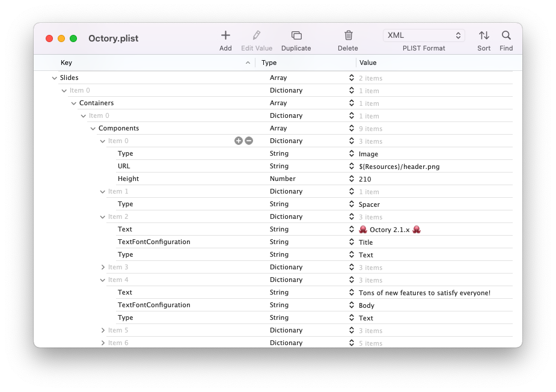Viewport: 556px width, 392px height.
Task: Select the Spacer value cell
Action: coord(369,204)
